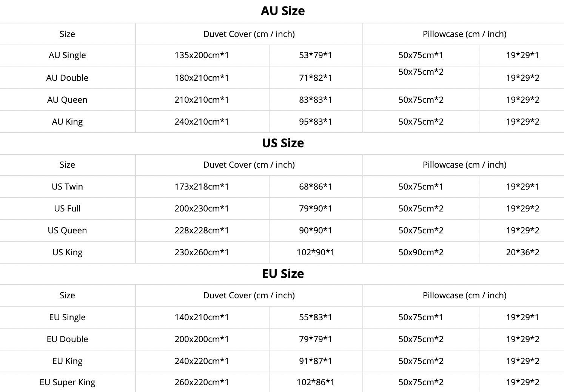Image resolution: width=564 pixels, height=392 pixels.
Task: Click the 260x220cm*1 duvet cell
Action: point(202,382)
